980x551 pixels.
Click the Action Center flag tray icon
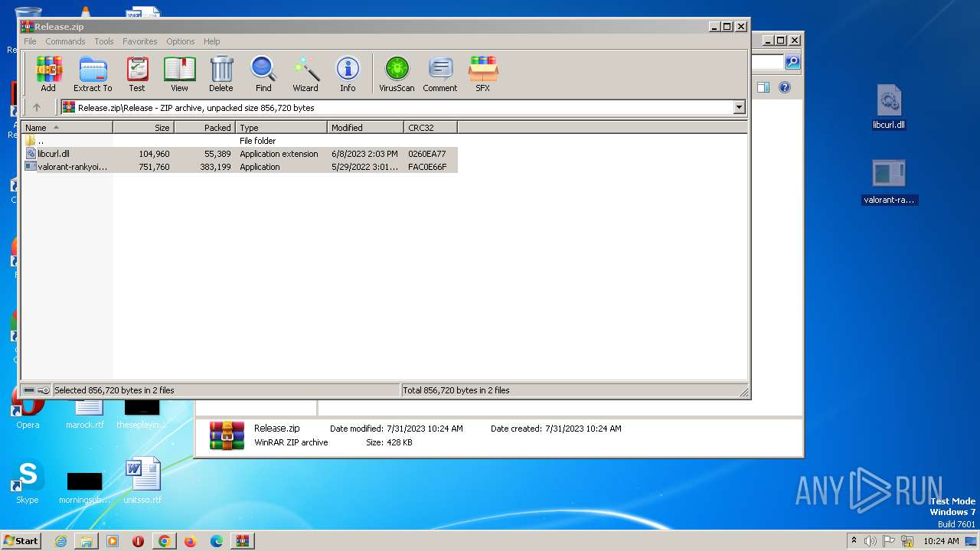(890, 541)
